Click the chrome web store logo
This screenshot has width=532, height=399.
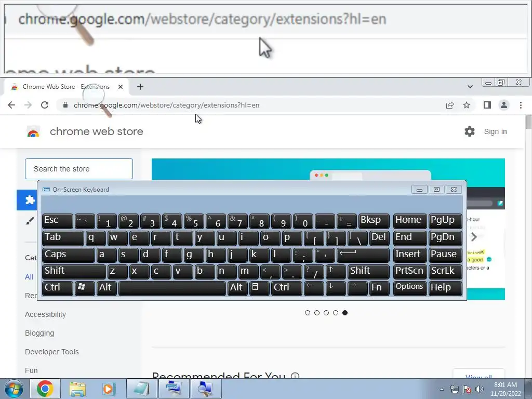[x=33, y=131]
